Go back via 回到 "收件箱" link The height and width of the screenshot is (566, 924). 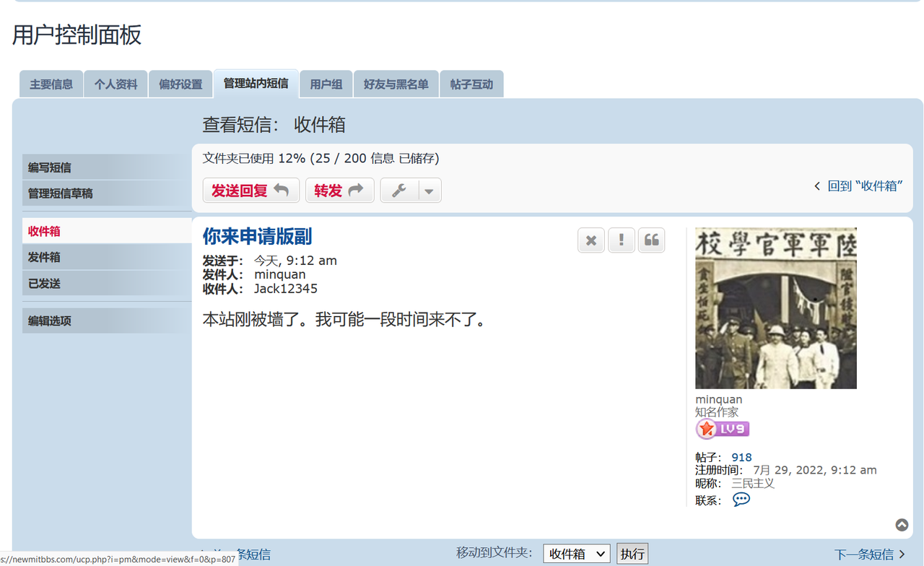(858, 186)
